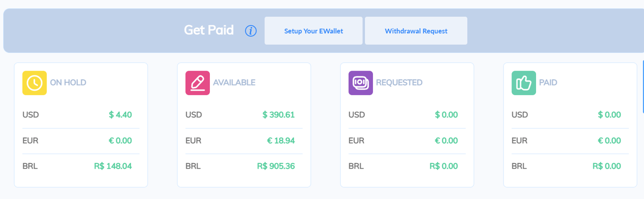The height and width of the screenshot is (199, 644).
Task: Click the purple money Requested icon
Action: click(361, 83)
